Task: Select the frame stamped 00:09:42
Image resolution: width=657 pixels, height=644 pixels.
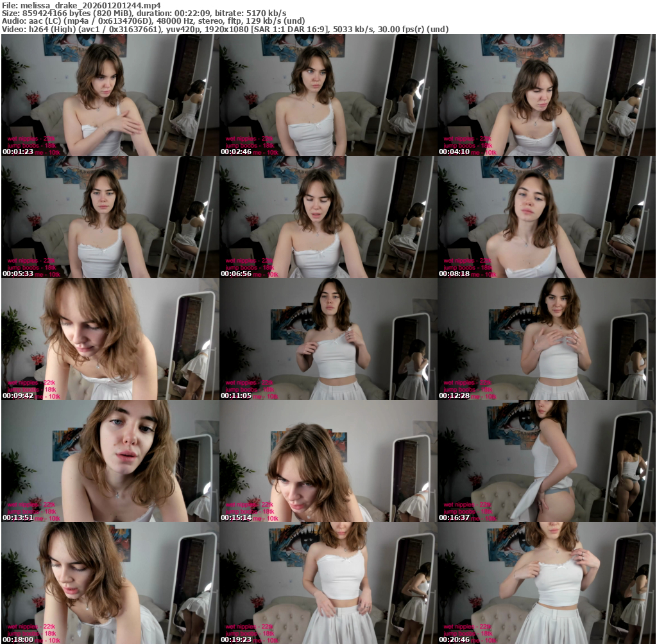Action: point(110,339)
